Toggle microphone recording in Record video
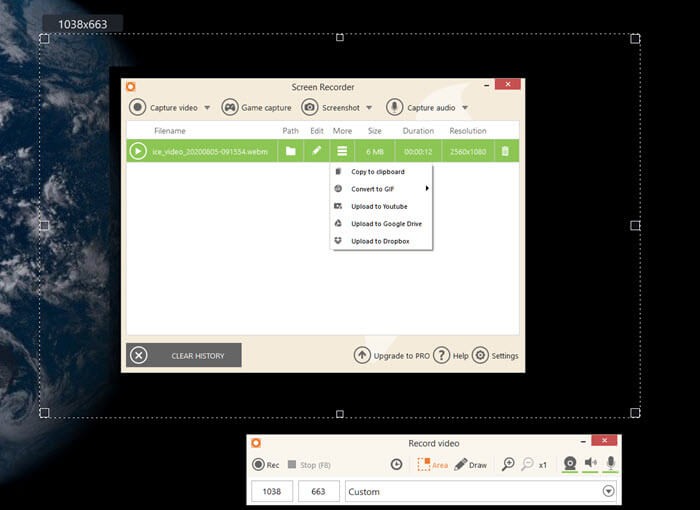This screenshot has width=700, height=510. 611,464
